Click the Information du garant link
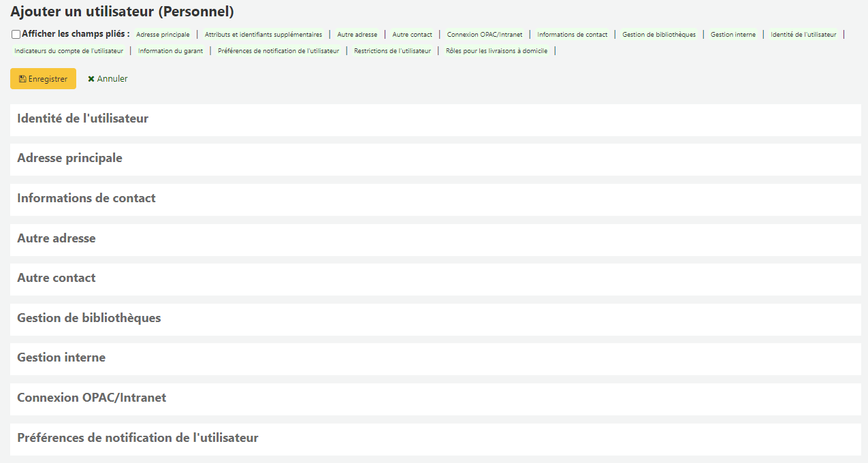 (x=170, y=50)
